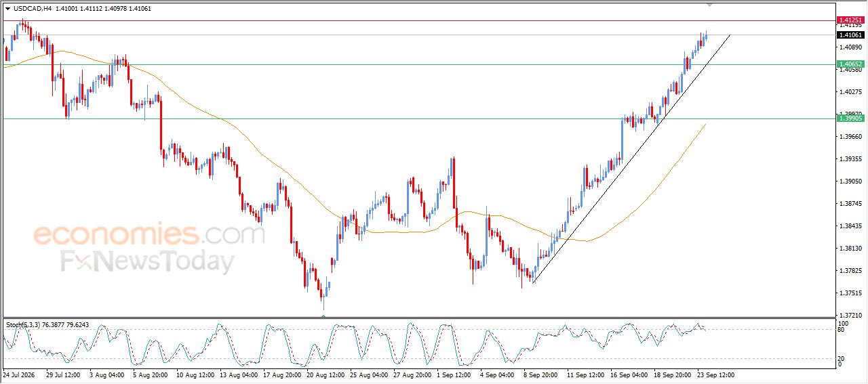Click the 4 Sep 04:00 time label

tap(497, 375)
